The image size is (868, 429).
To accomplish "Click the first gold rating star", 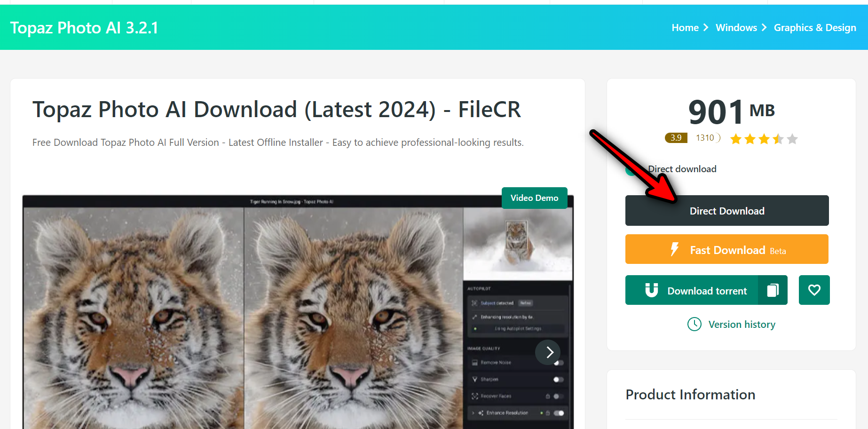I will tap(736, 139).
